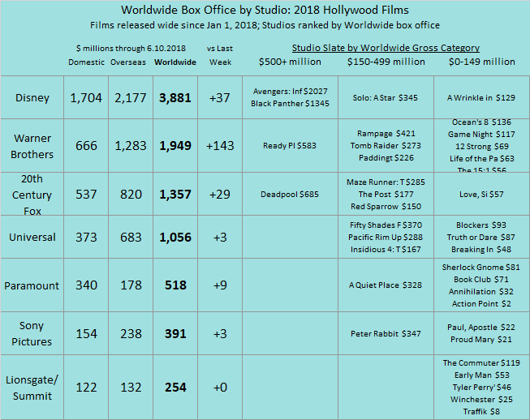Click the 'Lionsgate/ Summit' studio label
The height and width of the screenshot is (420, 530).
coord(32,388)
